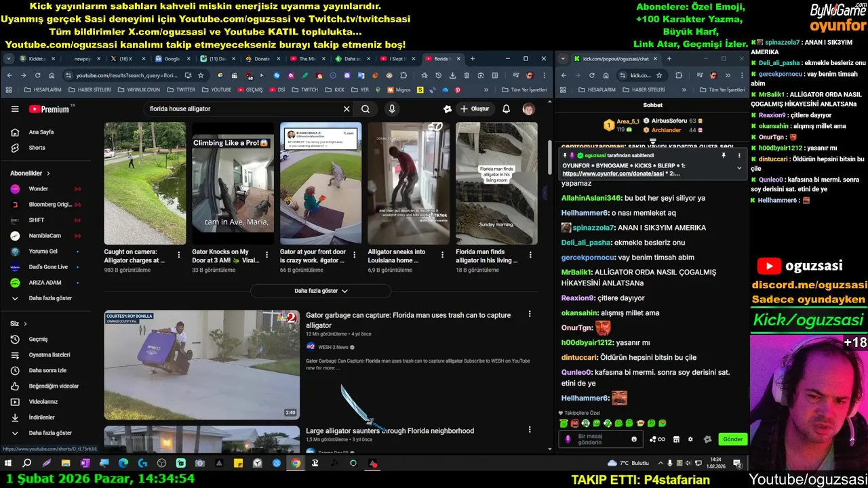Viewport: 868px width, 488px height.
Task: Open Gator garbage can capture video thumbnail
Action: tap(201, 365)
